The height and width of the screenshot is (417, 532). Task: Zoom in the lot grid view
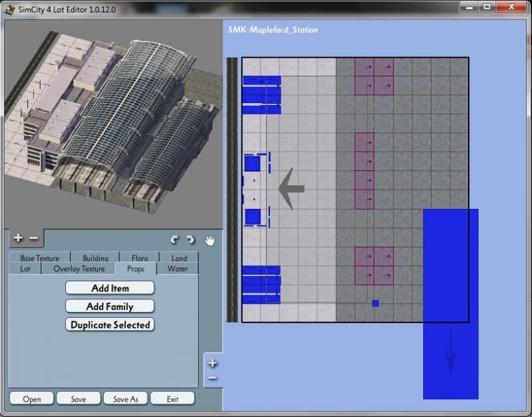213,363
